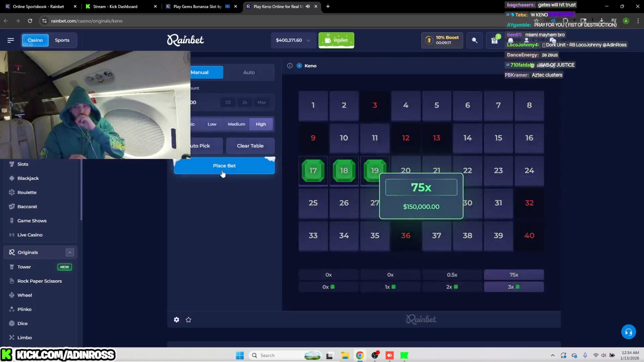Open the search magnifier icon
644x362 pixels.
[474, 40]
